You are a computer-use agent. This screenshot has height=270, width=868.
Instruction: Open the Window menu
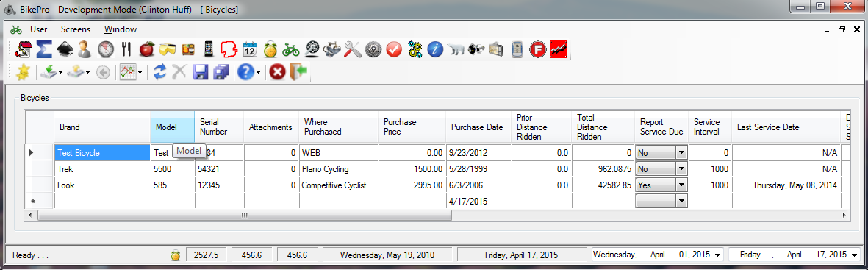tap(120, 29)
